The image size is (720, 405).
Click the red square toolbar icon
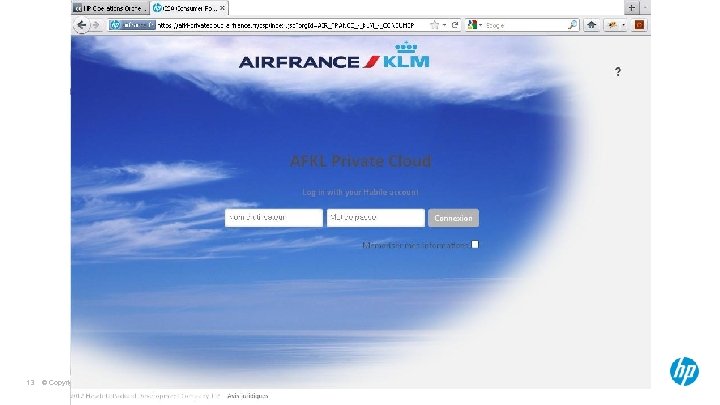(x=639, y=25)
